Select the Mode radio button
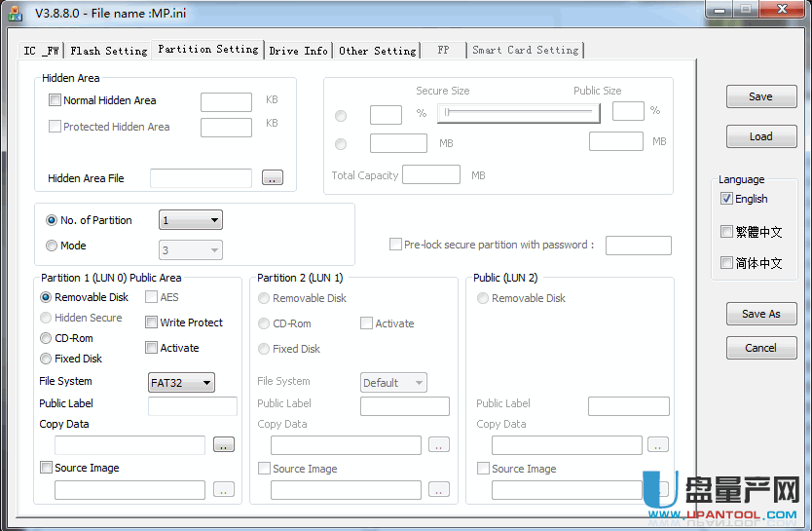 pyautogui.click(x=52, y=247)
